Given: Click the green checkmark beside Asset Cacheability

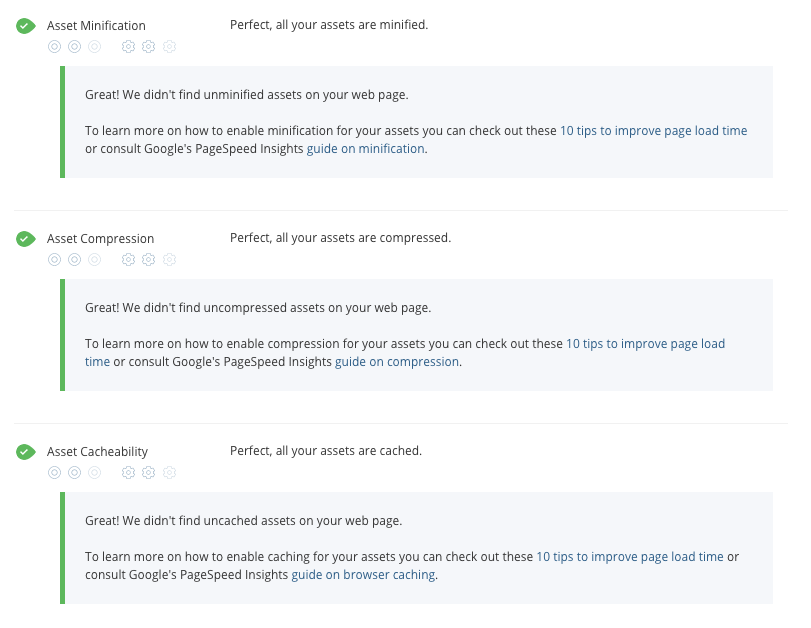Looking at the screenshot, I should 26,452.
